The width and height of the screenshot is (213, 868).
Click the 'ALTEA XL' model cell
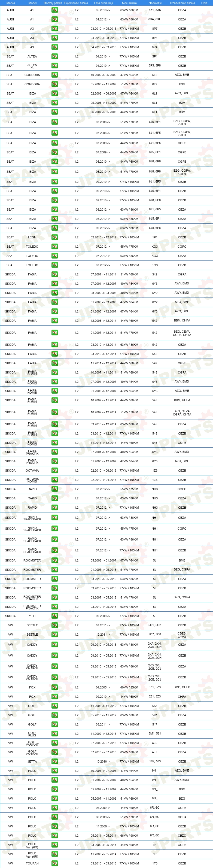tap(32, 66)
